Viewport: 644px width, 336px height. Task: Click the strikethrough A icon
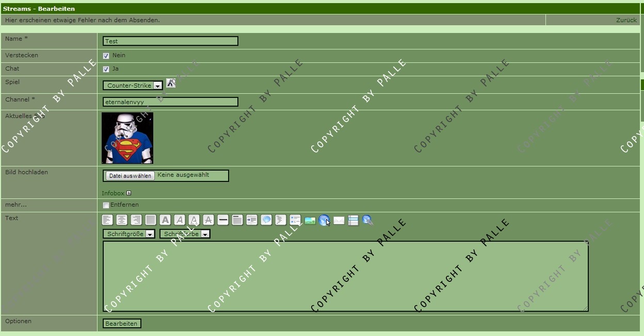pos(208,220)
